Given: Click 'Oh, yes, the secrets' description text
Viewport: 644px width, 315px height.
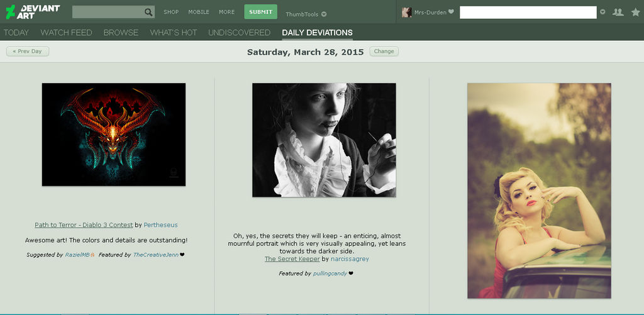Looking at the screenshot, I should (x=317, y=243).
